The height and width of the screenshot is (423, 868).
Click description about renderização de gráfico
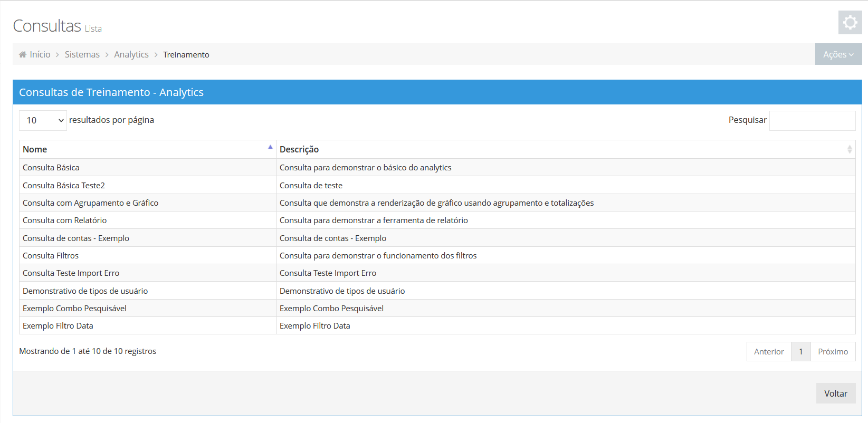click(436, 203)
